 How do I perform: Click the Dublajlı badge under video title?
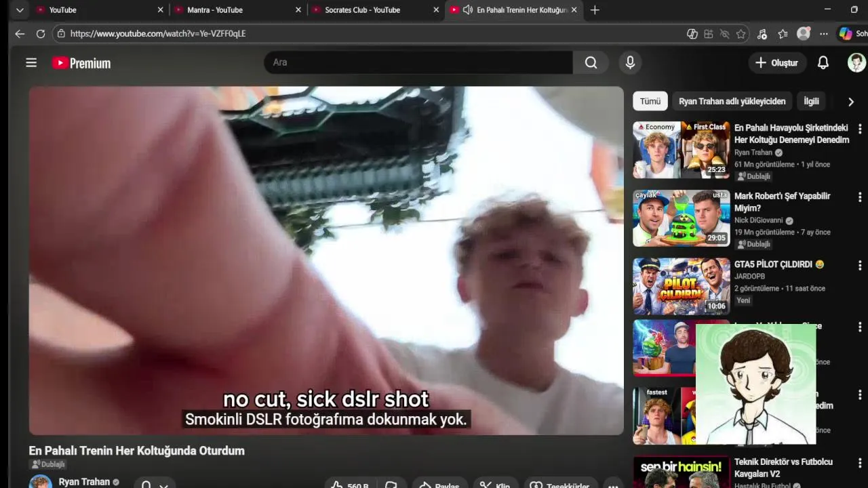[48, 464]
